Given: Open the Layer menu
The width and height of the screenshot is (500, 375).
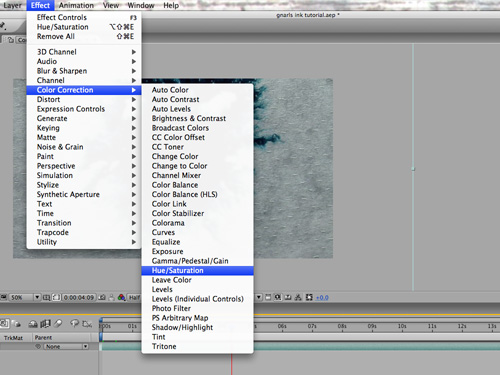Looking at the screenshot, I should pos(12,5).
